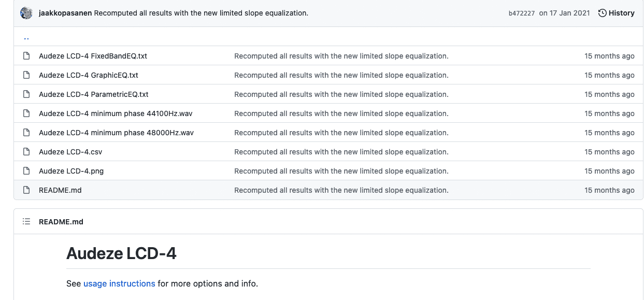This screenshot has height=300, width=644.
Task: Click file icon for README.md row
Action: [x=26, y=190]
